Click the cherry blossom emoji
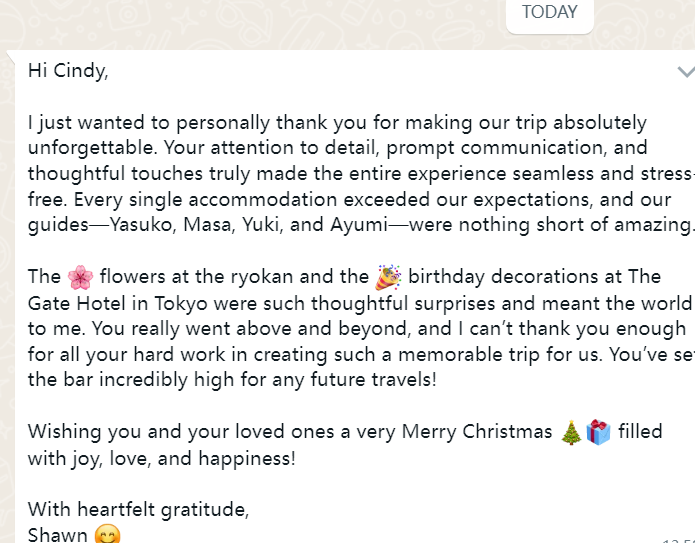 pos(80,277)
